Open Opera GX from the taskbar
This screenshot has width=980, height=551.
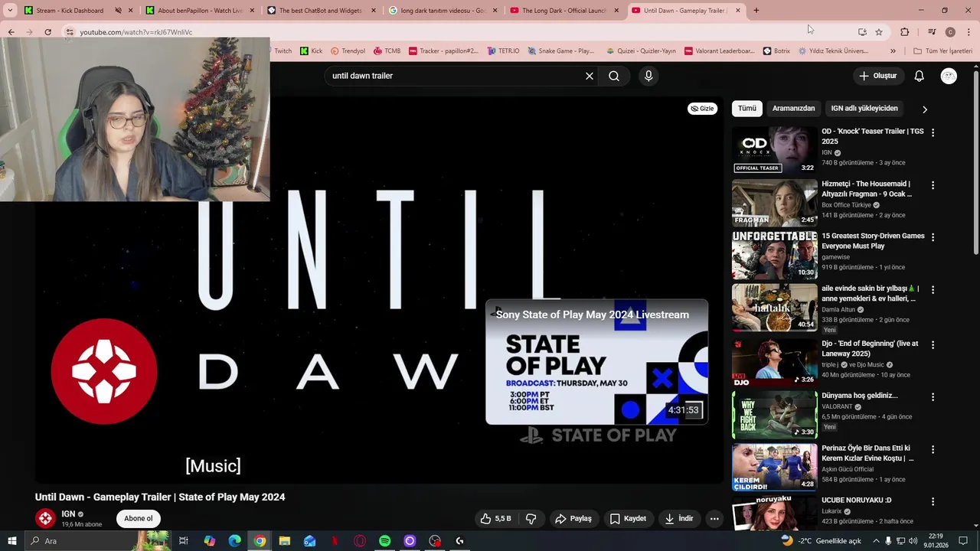click(360, 541)
